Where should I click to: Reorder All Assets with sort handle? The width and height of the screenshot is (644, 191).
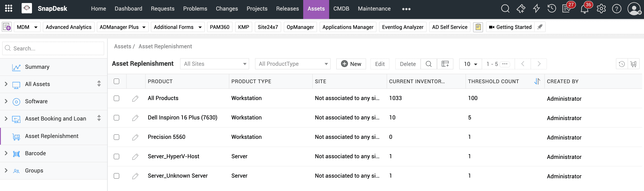click(99, 83)
